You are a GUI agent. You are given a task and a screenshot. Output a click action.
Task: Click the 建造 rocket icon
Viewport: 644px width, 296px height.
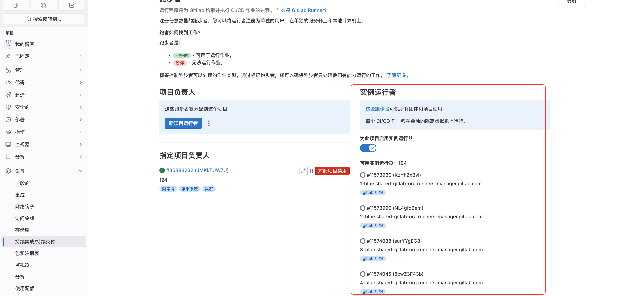8,95
